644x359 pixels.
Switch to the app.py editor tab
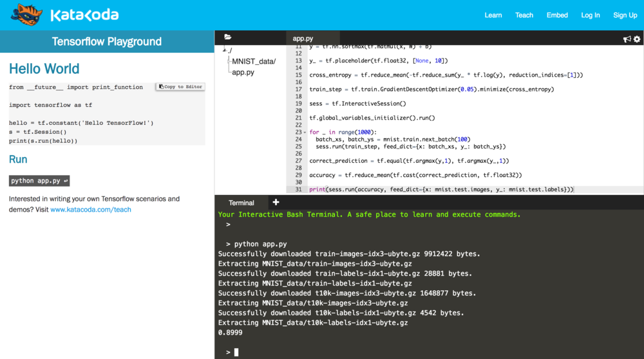(303, 38)
